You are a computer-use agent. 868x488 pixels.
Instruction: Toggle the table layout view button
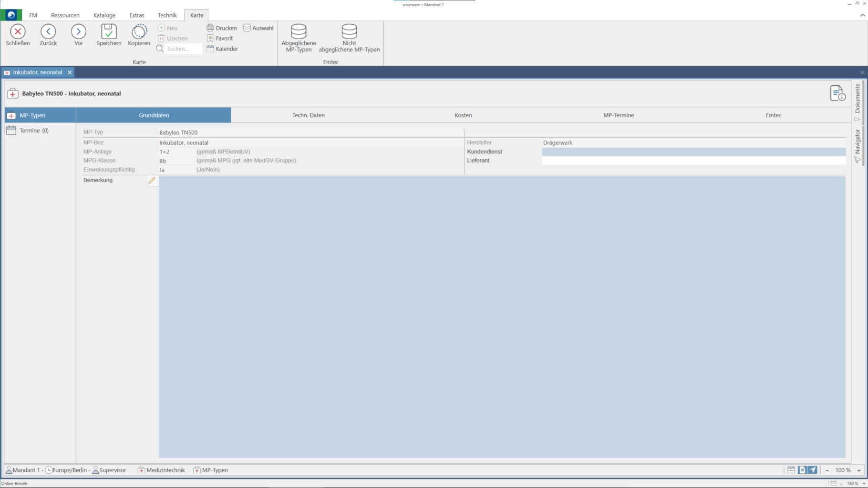[791, 470]
